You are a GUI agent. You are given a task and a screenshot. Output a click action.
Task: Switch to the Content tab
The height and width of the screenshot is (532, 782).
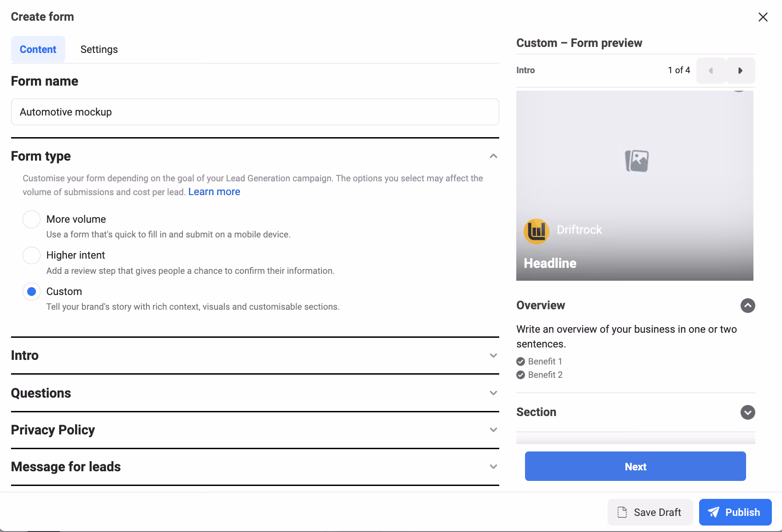(38, 49)
